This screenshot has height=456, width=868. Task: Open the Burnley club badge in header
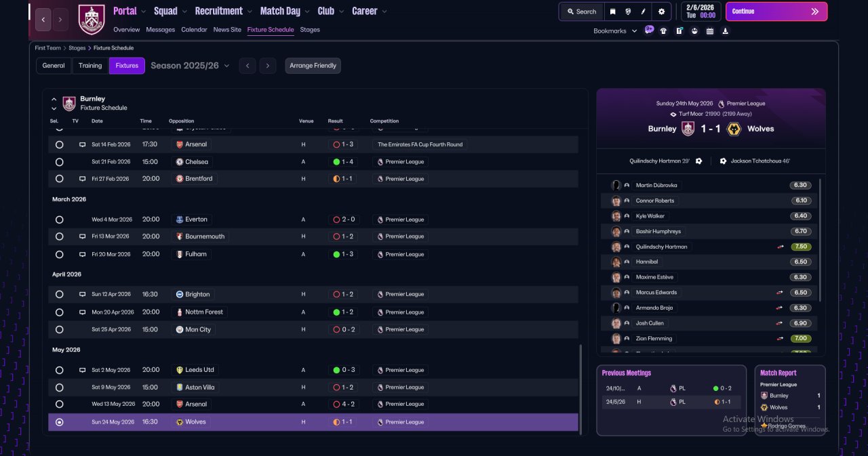[92, 19]
